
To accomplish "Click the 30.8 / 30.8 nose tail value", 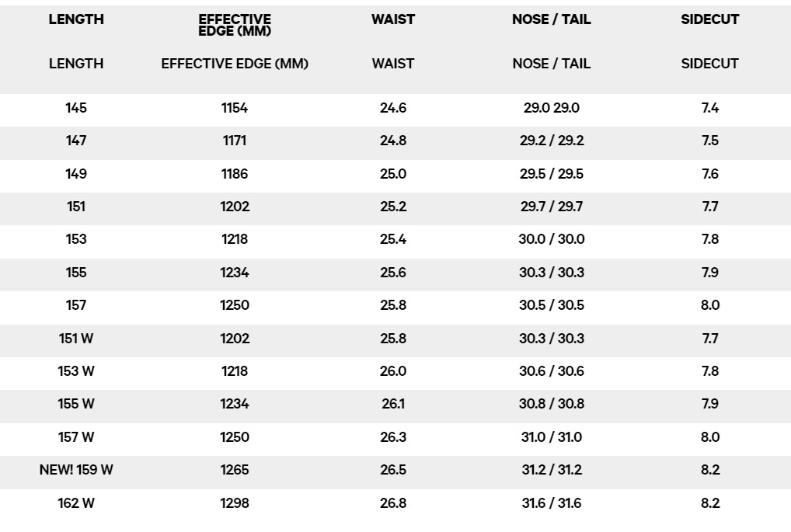I will tap(552, 404).
